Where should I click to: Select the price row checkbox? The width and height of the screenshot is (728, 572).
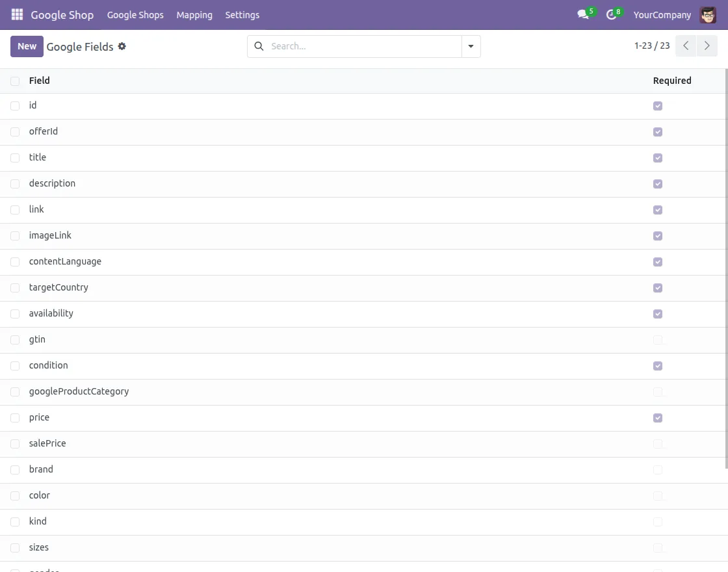coord(15,418)
